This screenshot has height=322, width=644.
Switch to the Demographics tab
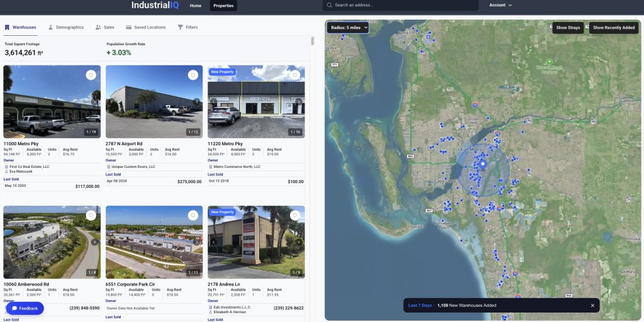coord(65,27)
